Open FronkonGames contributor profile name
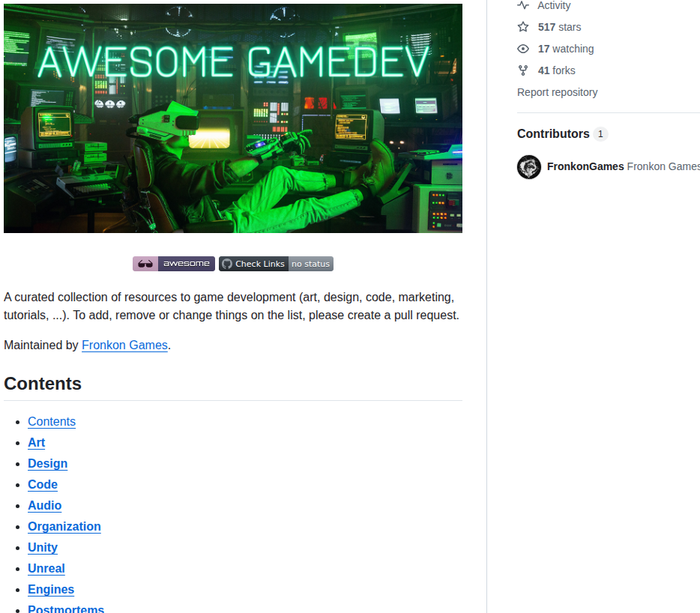700x613 pixels. [585, 166]
